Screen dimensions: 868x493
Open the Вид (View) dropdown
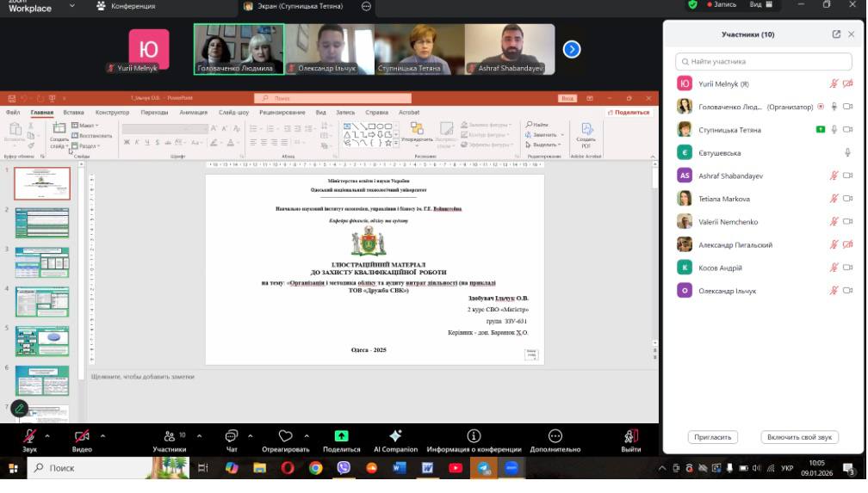tap(760, 5)
